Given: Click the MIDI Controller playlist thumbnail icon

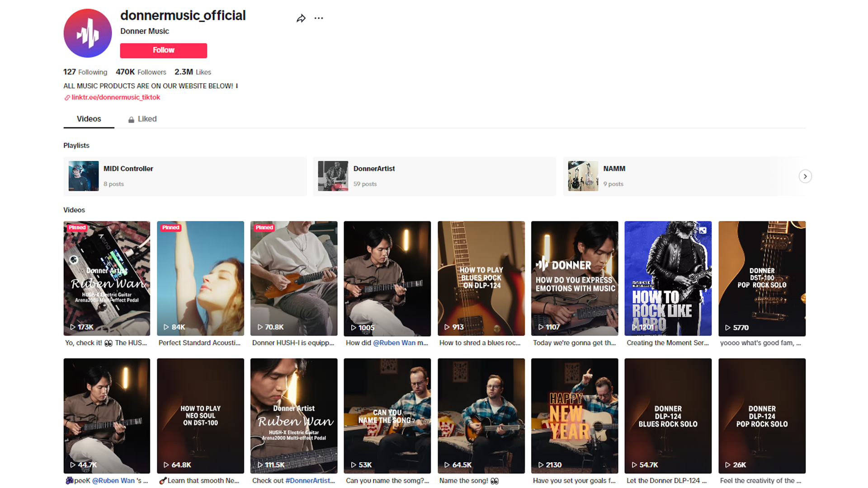Looking at the screenshot, I should pos(84,176).
